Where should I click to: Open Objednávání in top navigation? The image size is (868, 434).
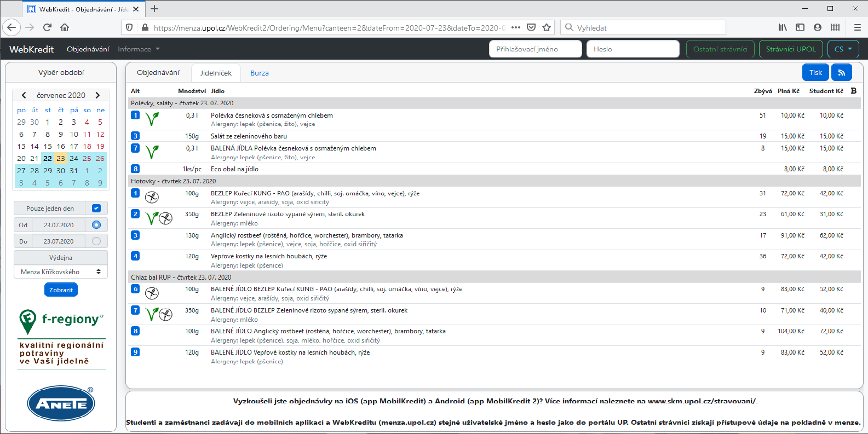(88, 49)
